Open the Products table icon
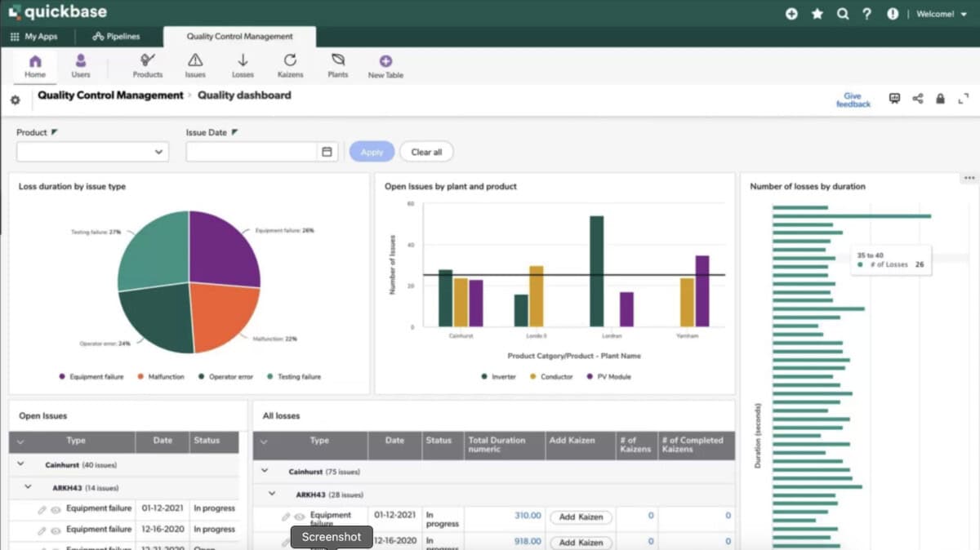 148,60
